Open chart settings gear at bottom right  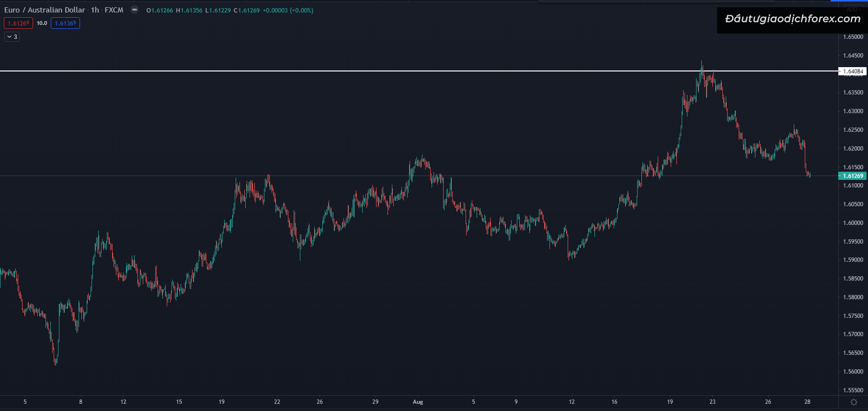pyautogui.click(x=854, y=402)
